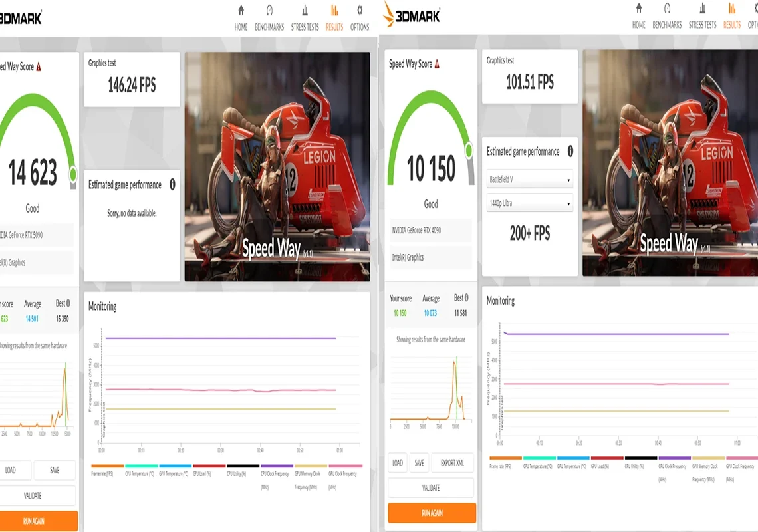Toggle pink GPU Clock Frequency legend in left chart

click(345, 477)
